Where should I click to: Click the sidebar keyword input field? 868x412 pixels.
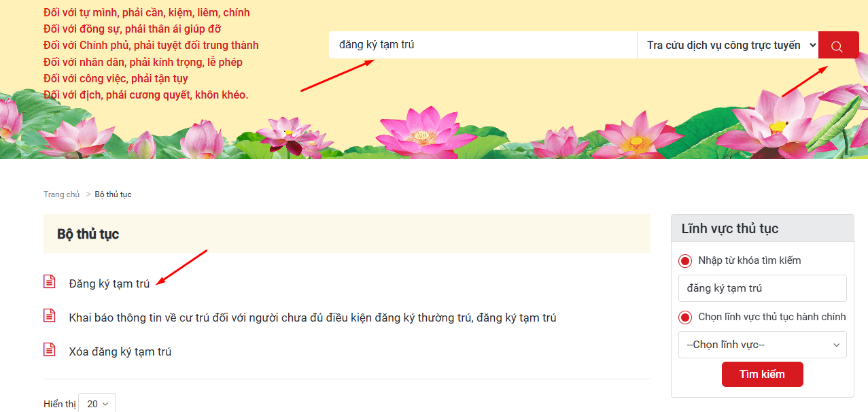click(762, 288)
